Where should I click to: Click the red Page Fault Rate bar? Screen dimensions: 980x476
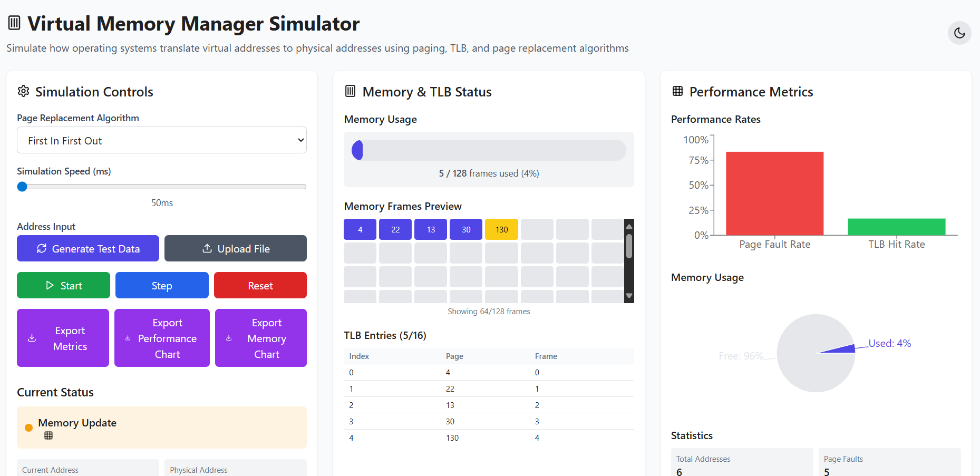774,193
